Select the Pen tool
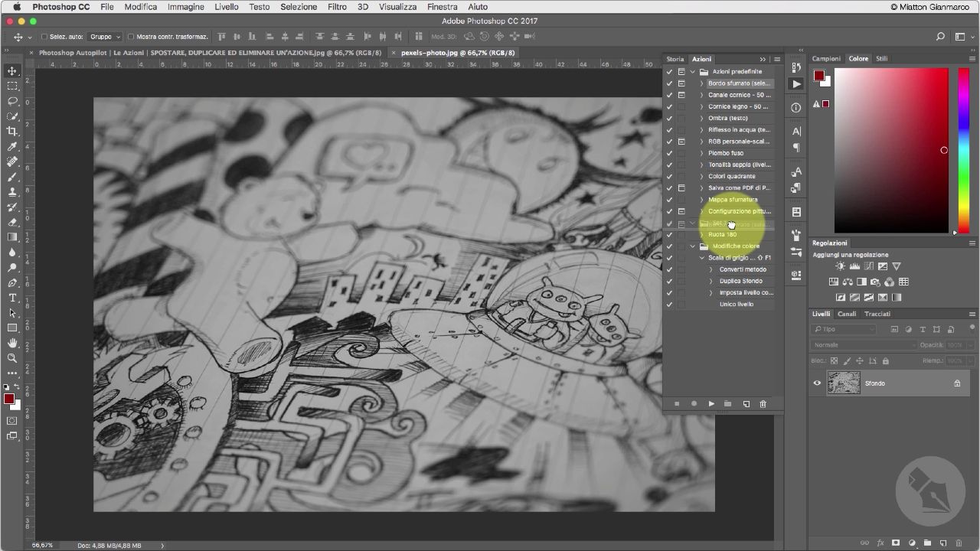This screenshot has height=551, width=980. click(x=12, y=282)
